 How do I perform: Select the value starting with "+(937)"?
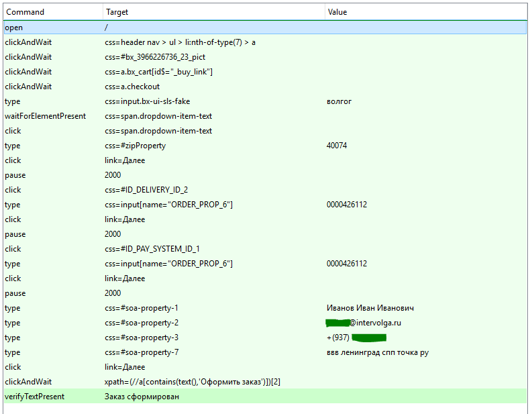coord(356,338)
